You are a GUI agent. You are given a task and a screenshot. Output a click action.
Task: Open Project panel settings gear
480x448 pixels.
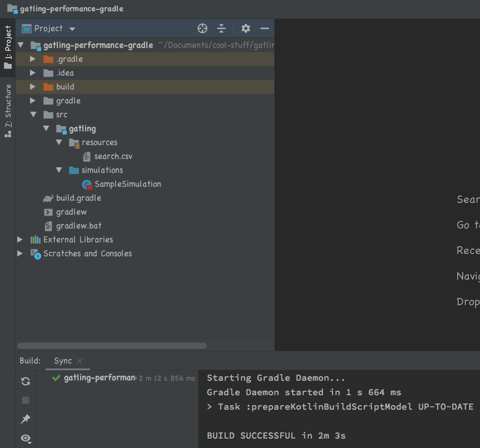(x=246, y=28)
